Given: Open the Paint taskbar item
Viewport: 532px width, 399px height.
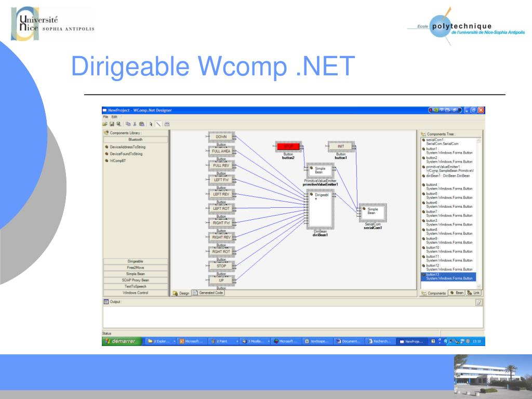Looking at the screenshot, I should [x=223, y=341].
